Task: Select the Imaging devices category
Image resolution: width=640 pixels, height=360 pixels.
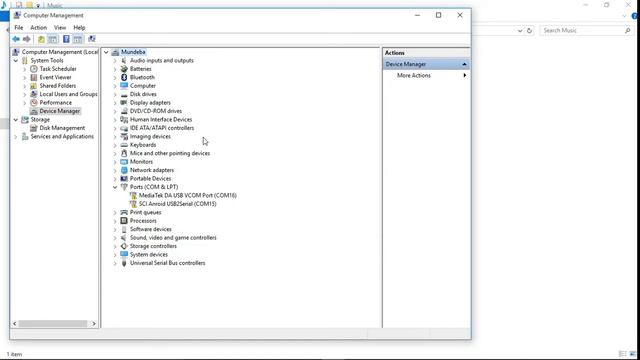Action: (x=150, y=136)
